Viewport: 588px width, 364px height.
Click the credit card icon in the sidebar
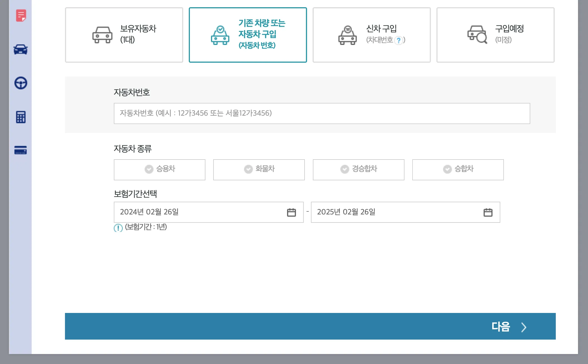click(21, 151)
